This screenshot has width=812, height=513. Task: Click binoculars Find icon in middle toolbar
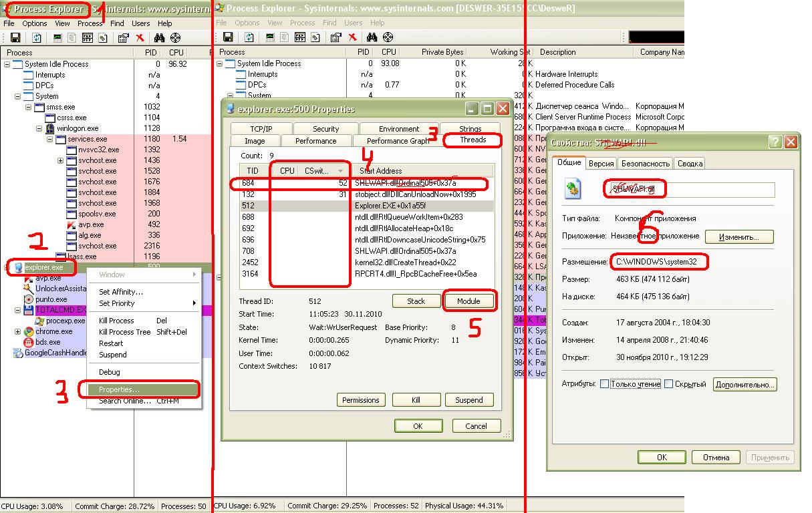(x=372, y=37)
